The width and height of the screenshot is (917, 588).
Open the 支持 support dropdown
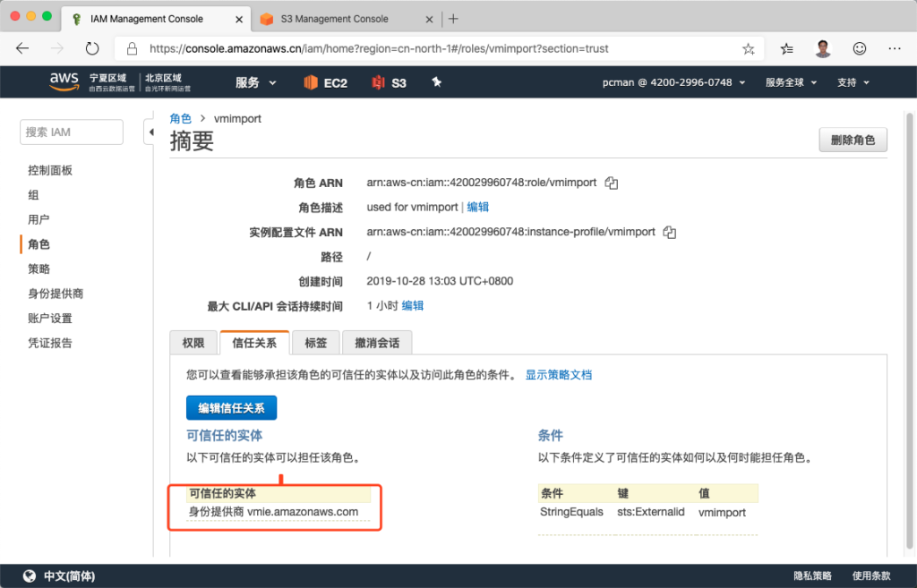click(x=853, y=82)
